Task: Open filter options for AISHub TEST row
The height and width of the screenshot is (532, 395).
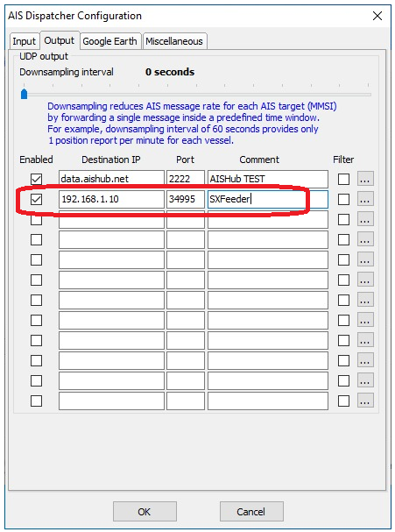Action: [365, 179]
